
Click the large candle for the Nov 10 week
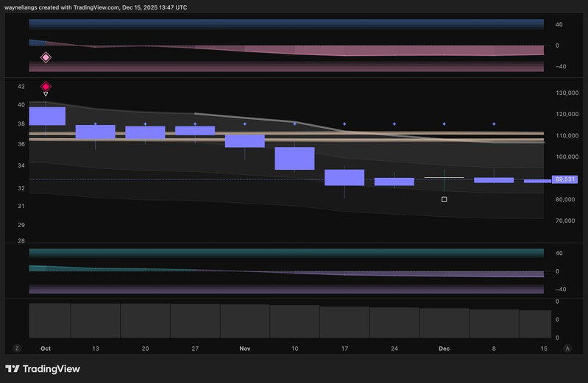click(294, 158)
